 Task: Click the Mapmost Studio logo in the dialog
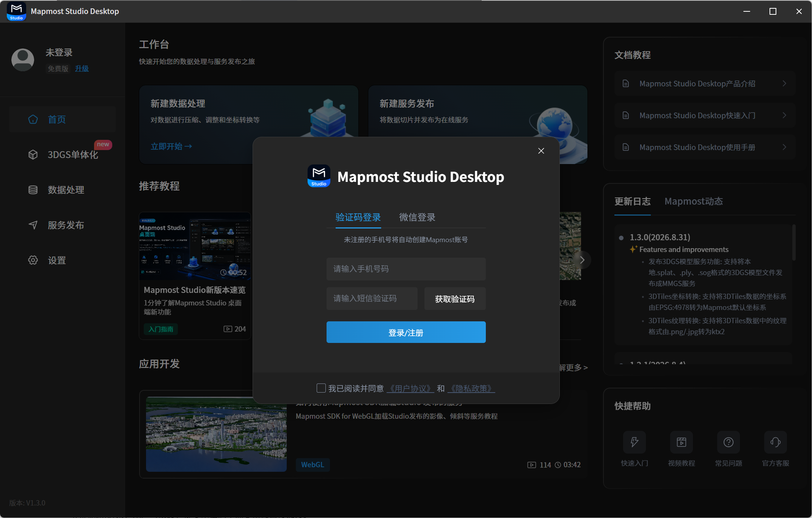tap(319, 176)
